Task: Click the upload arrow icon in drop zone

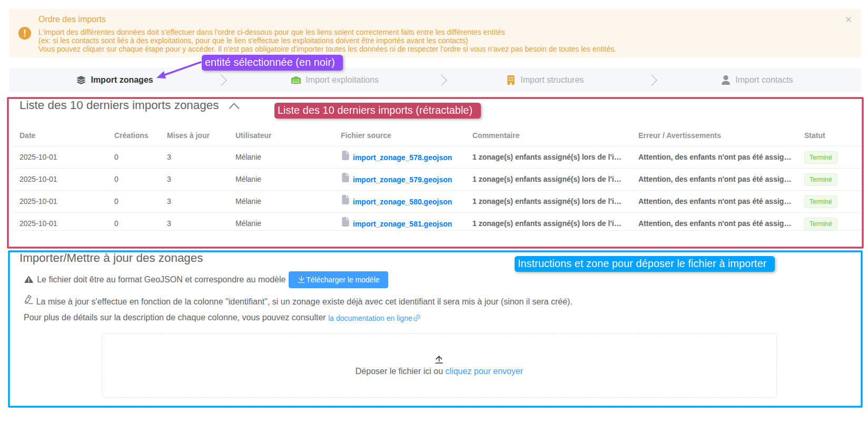Action: (439, 359)
